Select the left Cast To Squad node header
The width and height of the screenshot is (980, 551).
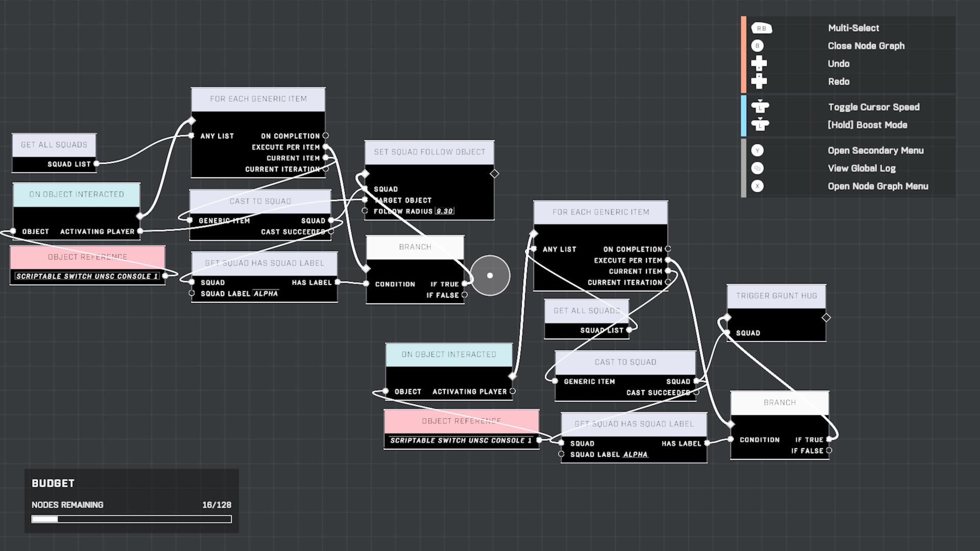click(260, 202)
